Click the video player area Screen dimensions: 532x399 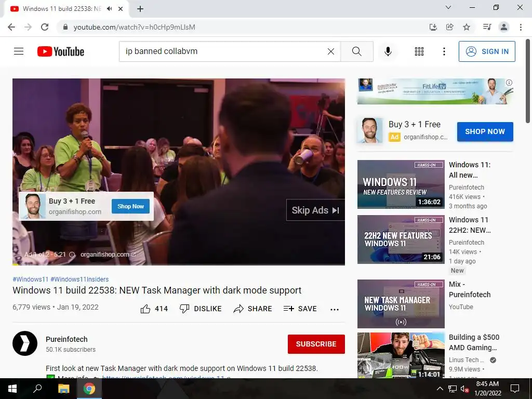[179, 171]
